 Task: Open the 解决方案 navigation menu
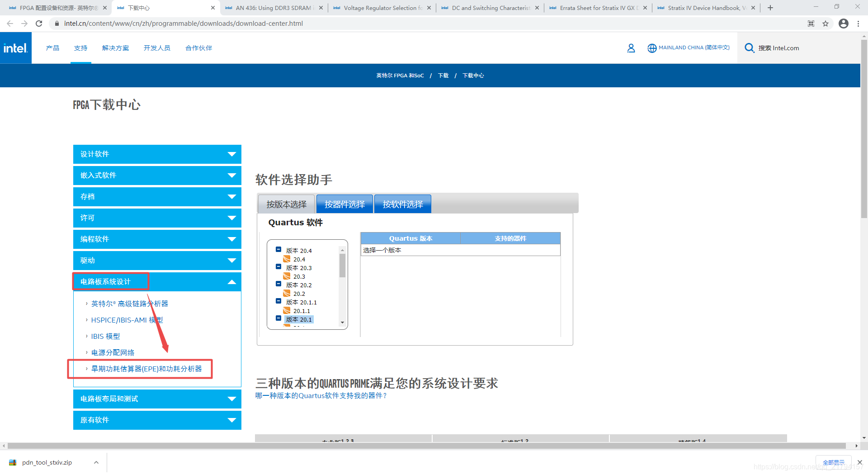click(116, 48)
